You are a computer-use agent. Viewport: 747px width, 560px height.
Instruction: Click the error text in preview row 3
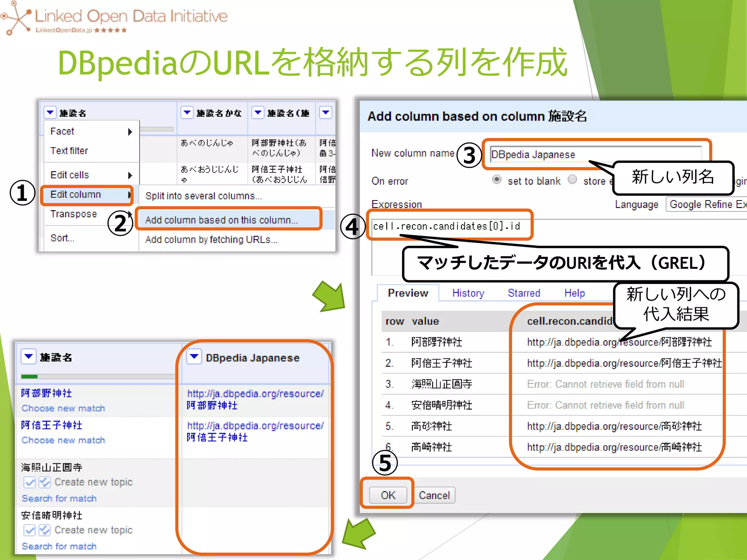pos(605,384)
